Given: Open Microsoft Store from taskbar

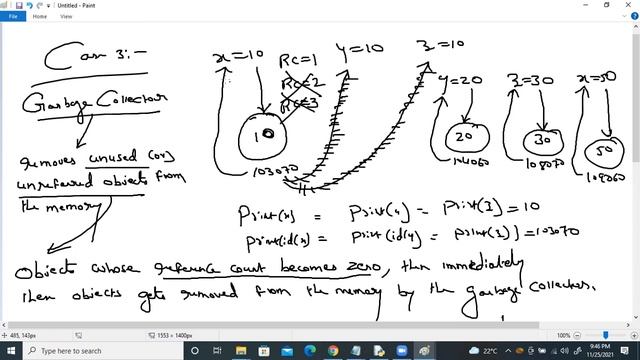Looking at the screenshot, I should pyautogui.click(x=264, y=351).
